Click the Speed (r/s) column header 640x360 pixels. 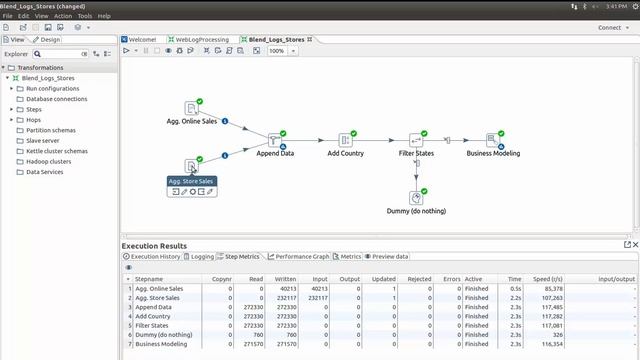point(544,279)
